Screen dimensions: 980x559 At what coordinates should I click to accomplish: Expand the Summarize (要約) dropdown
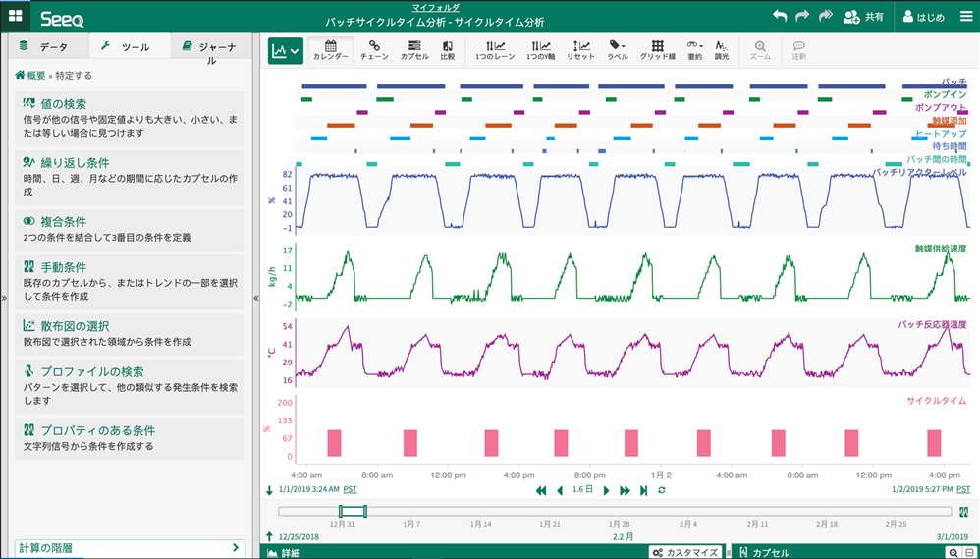coord(694,50)
